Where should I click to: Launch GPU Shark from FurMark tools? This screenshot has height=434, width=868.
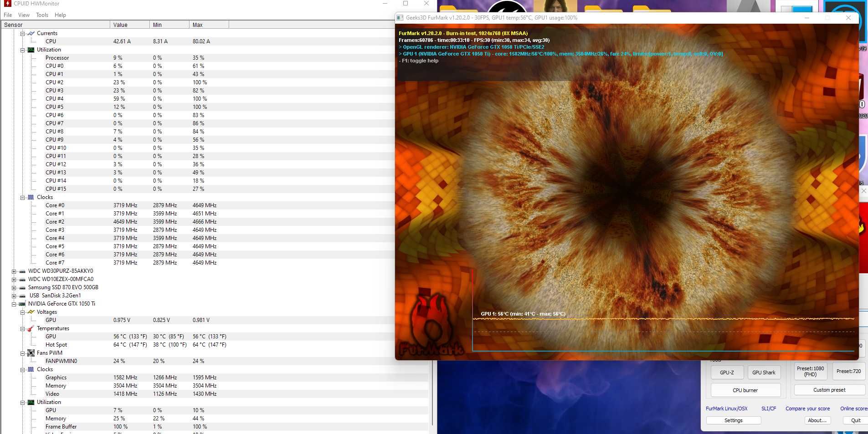(764, 373)
